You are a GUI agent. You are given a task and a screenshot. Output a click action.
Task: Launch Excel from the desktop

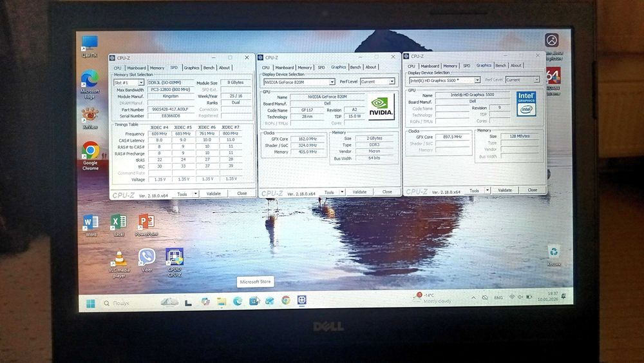(x=118, y=225)
